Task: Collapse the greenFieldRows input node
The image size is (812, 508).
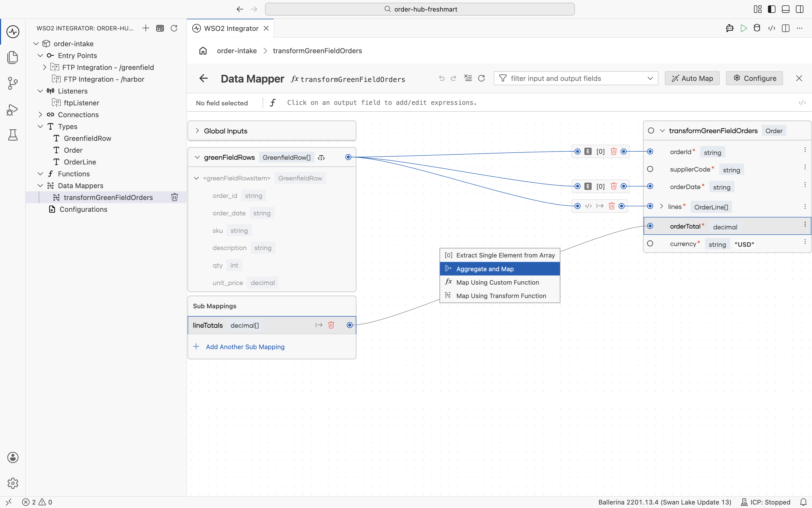Action: (x=197, y=157)
